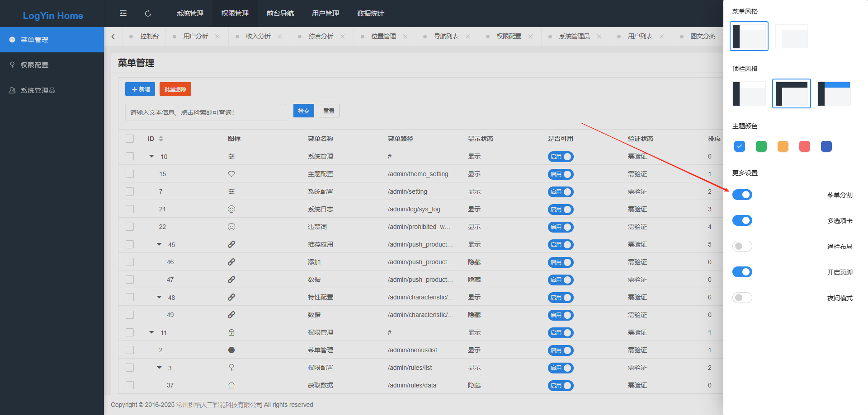Check the select-all checkbox in table header

point(130,139)
